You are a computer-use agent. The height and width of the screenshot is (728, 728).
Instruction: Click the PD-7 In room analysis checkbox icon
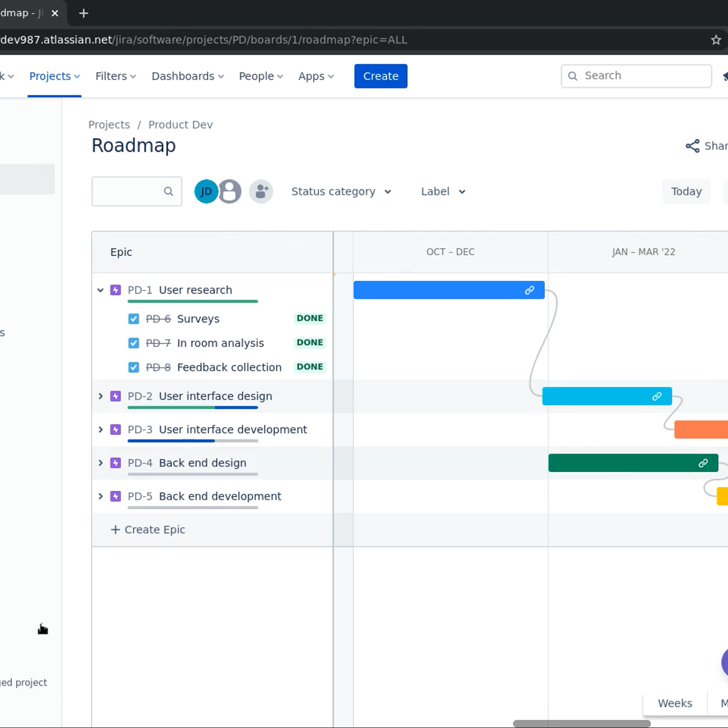[133, 343]
